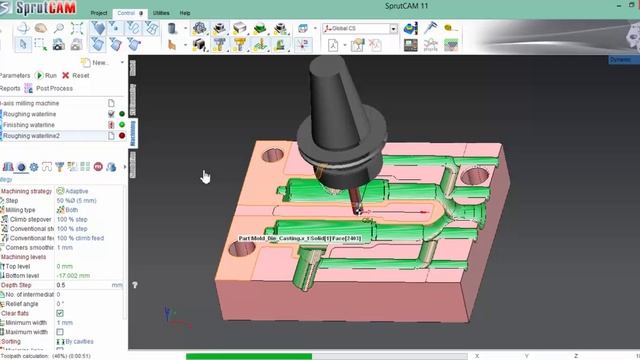The height and width of the screenshot is (360, 640).
Task: Open dropdown arrow beside cylinder icon
Action: (x=185, y=28)
